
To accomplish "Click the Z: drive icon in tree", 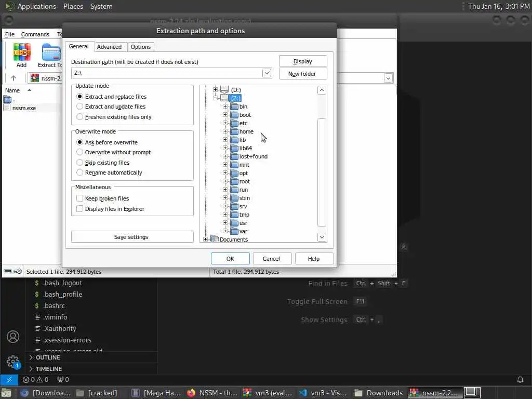I will coord(224,98).
